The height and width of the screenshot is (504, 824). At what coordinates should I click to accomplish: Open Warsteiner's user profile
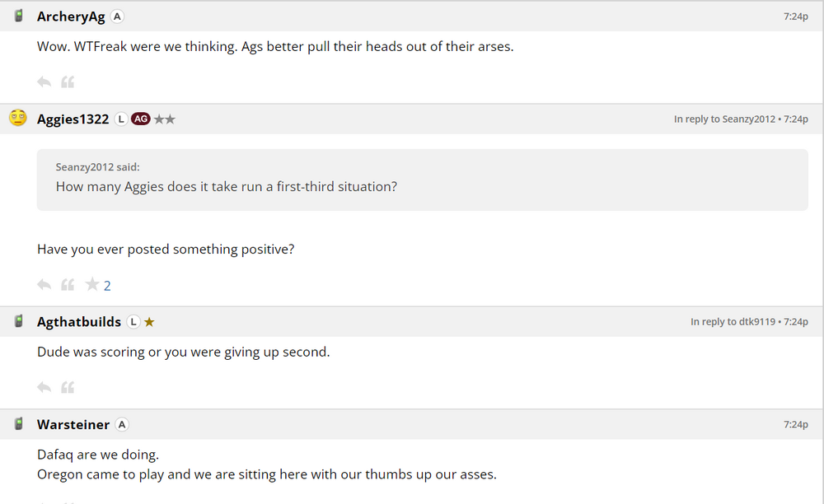[x=73, y=425]
